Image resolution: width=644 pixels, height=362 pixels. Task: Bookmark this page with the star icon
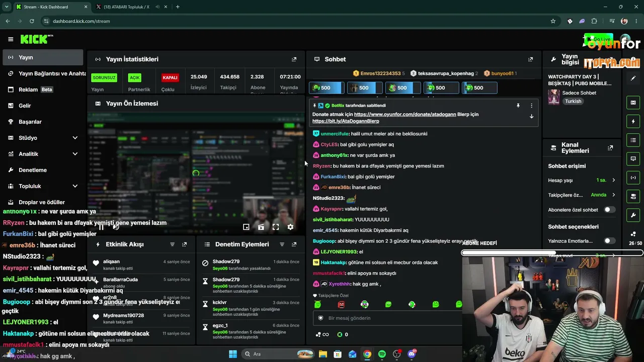[553, 21]
